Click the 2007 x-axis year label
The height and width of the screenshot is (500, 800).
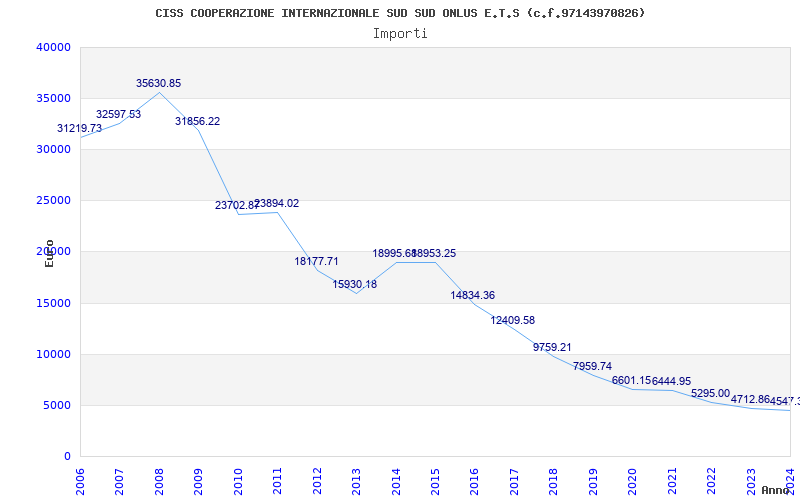pyautogui.click(x=119, y=481)
